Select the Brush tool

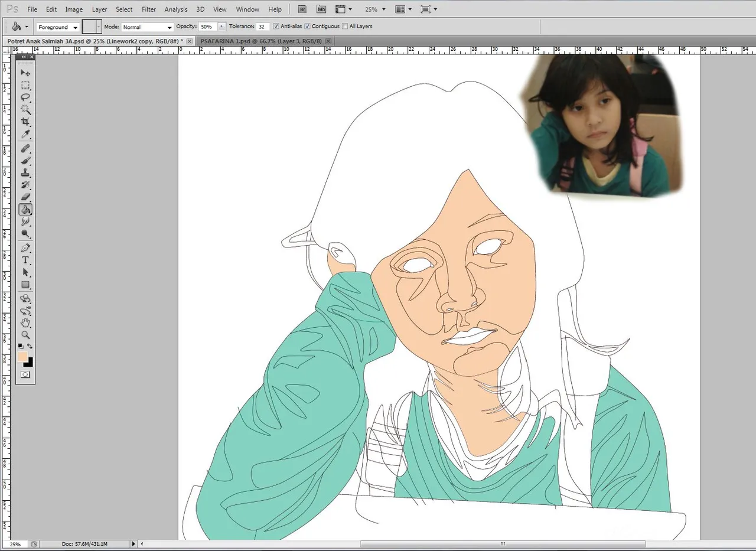(x=25, y=161)
